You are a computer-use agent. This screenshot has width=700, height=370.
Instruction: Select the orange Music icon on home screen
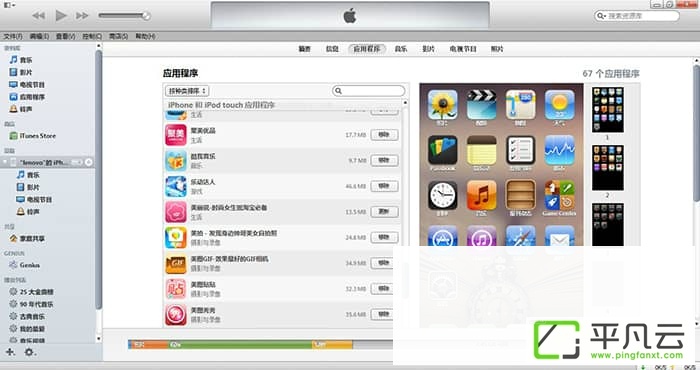481,195
